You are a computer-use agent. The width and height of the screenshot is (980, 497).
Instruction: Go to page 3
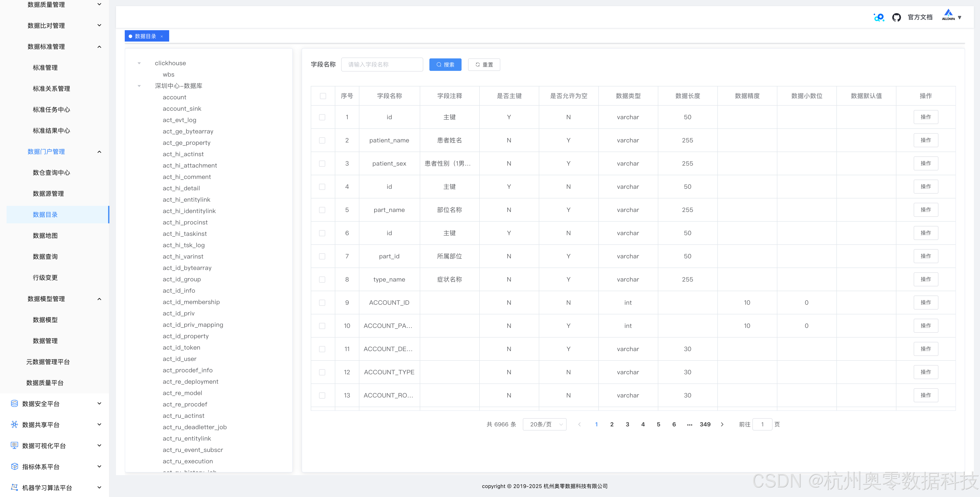pyautogui.click(x=627, y=424)
